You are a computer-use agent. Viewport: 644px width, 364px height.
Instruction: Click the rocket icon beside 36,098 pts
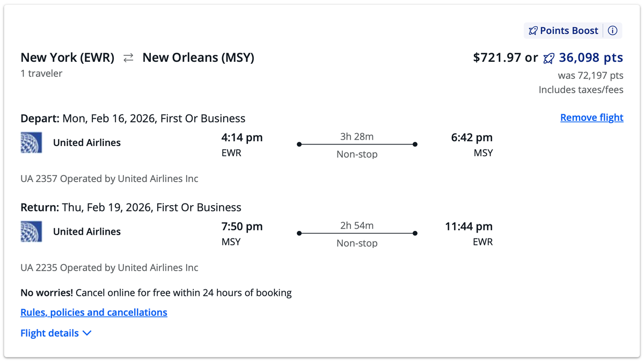(x=548, y=58)
